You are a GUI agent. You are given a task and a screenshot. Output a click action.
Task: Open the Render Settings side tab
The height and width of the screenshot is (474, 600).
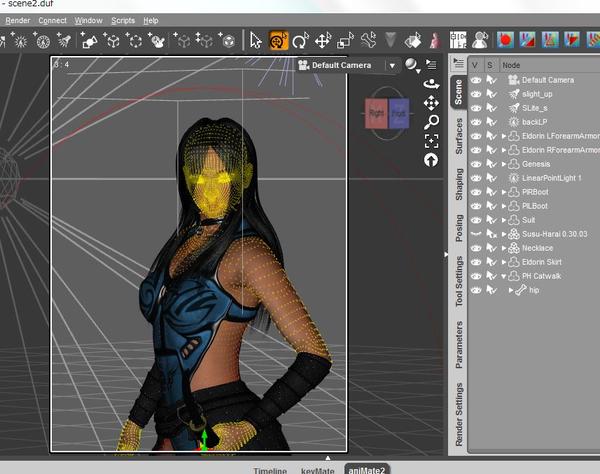458,414
